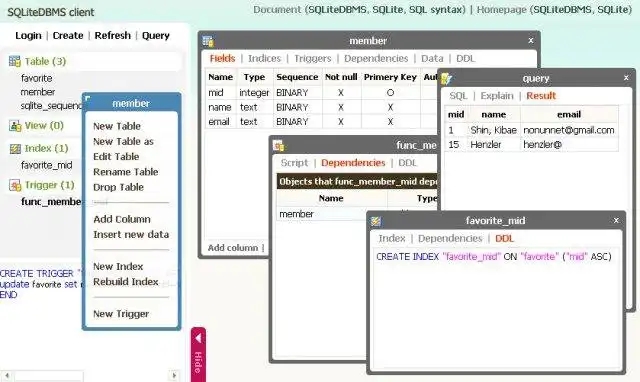Select sqlite_sequence table in sidebar
Viewport: 640px width, 382px height.
(x=51, y=106)
